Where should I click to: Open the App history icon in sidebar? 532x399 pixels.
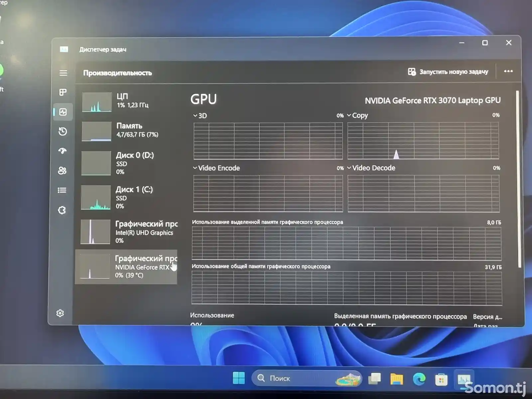63,131
